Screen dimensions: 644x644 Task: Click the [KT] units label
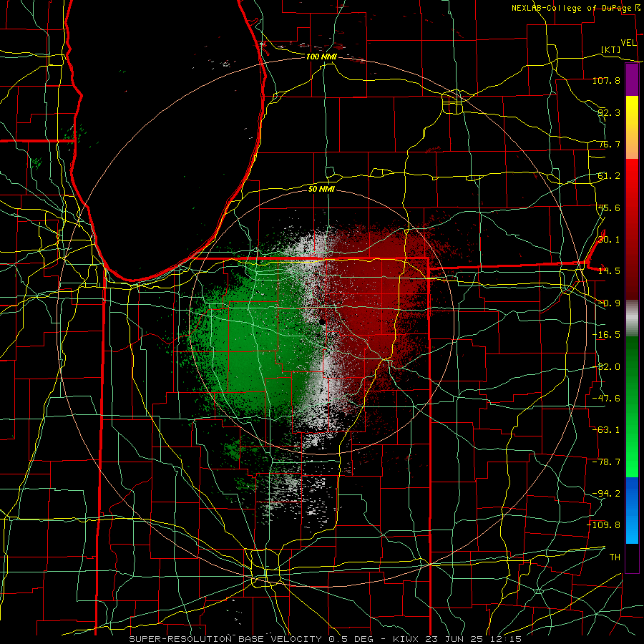point(611,49)
